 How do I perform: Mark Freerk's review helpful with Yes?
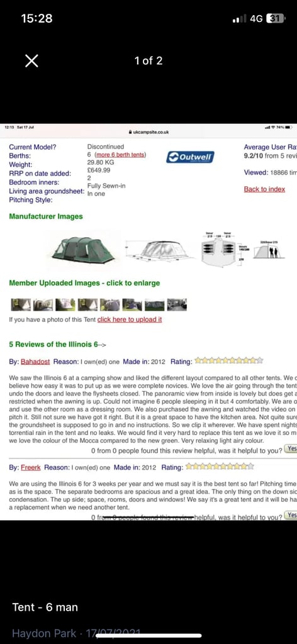tap(291, 515)
